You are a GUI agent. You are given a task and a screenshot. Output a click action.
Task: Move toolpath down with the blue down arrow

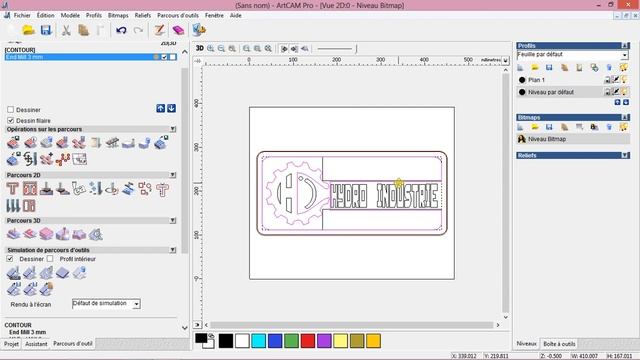tap(171, 108)
